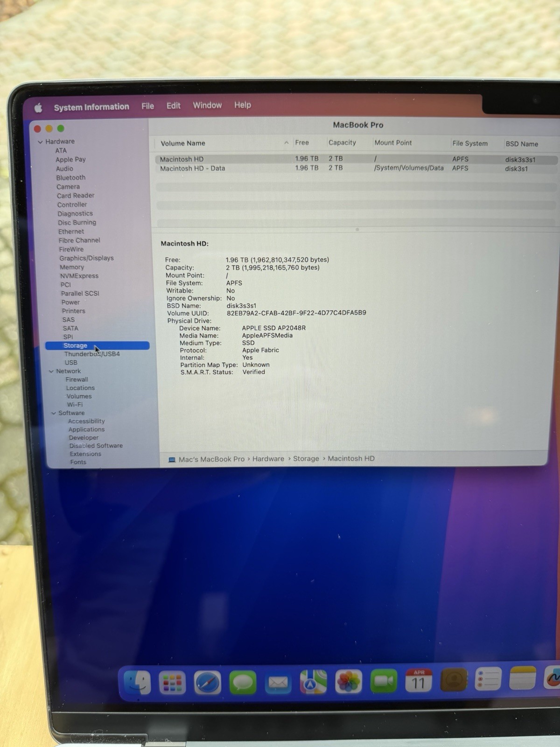The width and height of the screenshot is (560, 747).
Task: Select FireWire in the sidebar
Action: 71,249
